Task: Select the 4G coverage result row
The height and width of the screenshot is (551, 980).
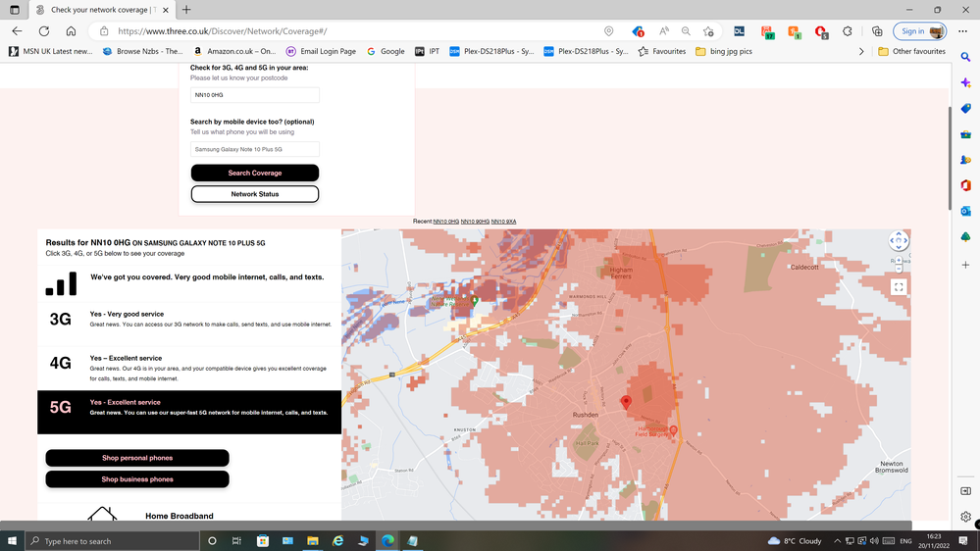Action: point(189,368)
